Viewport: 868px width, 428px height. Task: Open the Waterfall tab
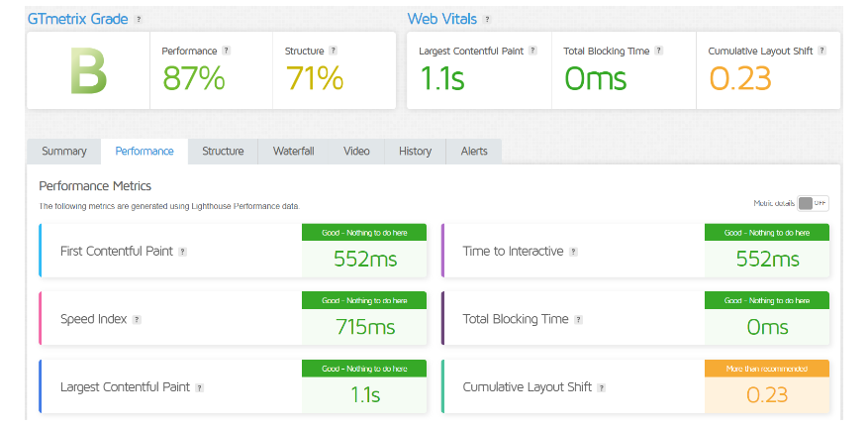click(293, 152)
